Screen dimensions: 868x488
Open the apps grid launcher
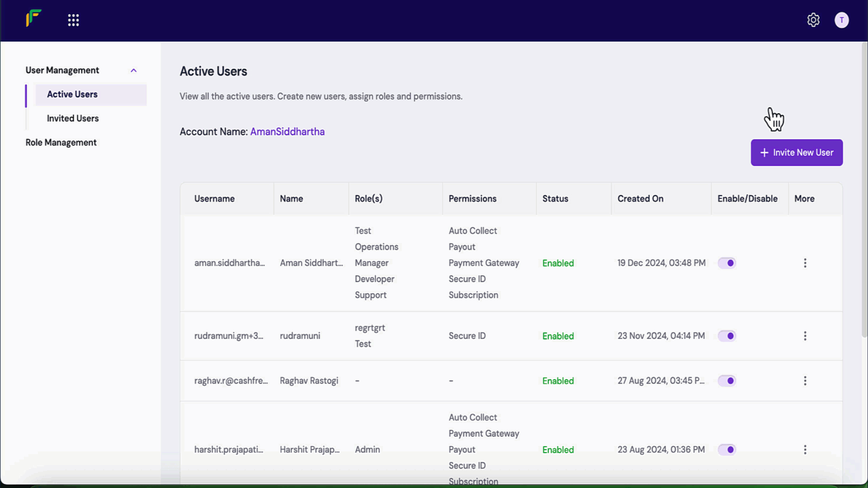(73, 20)
